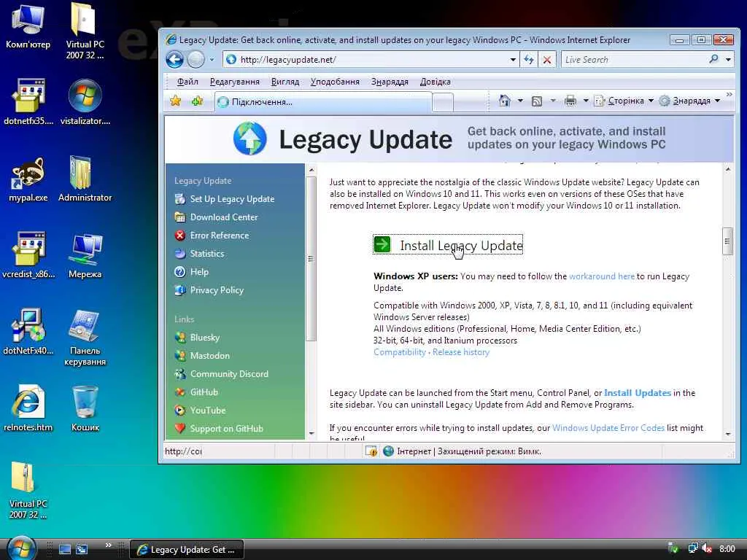The width and height of the screenshot is (747, 560).
Task: Stop loading with the red X icon
Action: (547, 60)
